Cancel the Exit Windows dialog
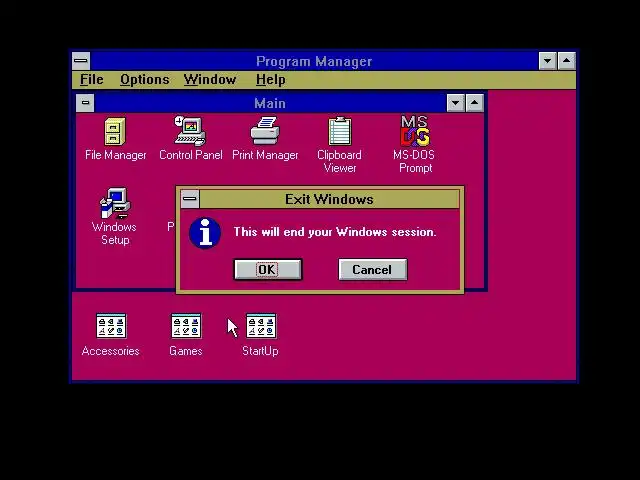The height and width of the screenshot is (480, 640). [372, 269]
